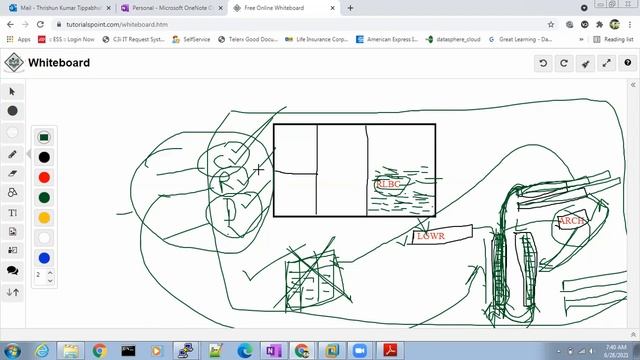Screen dimensions: 640x360
Task: Open the ESS Login Now bookmark
Action: (x=66, y=40)
